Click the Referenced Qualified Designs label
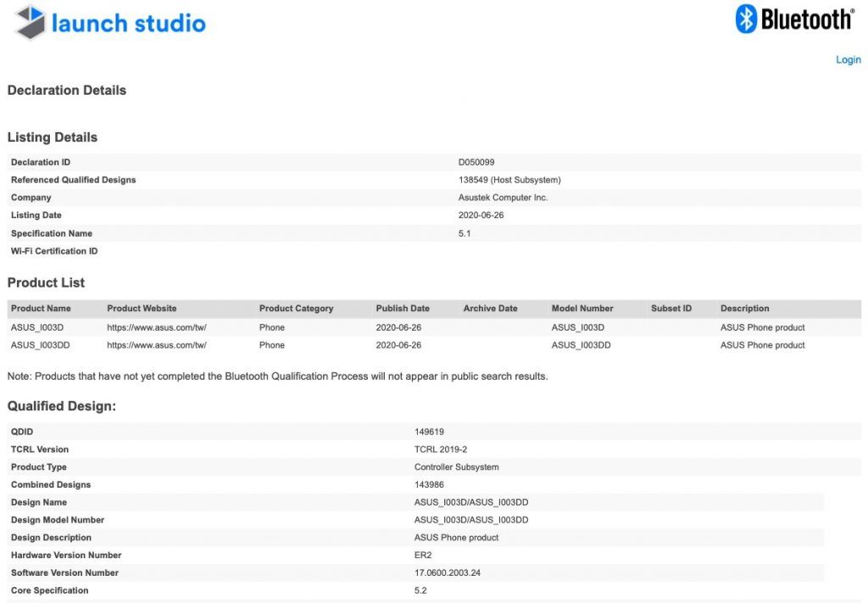The height and width of the screenshot is (603, 868). point(73,180)
